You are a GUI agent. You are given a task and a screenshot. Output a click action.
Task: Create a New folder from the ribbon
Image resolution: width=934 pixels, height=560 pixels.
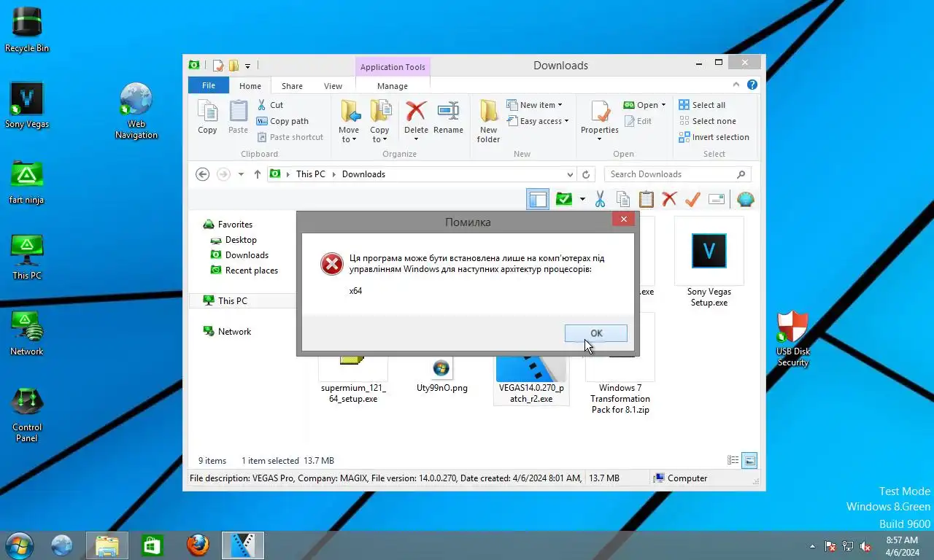489,121
